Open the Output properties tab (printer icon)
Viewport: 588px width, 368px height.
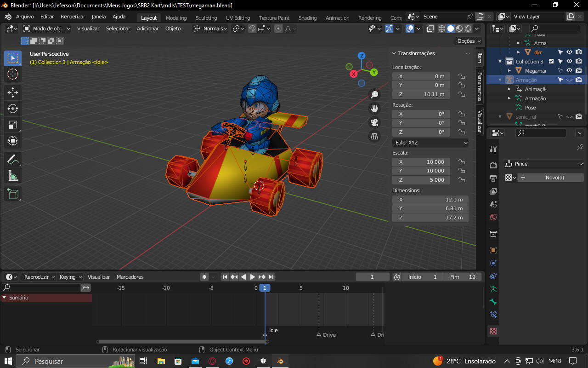[493, 178]
